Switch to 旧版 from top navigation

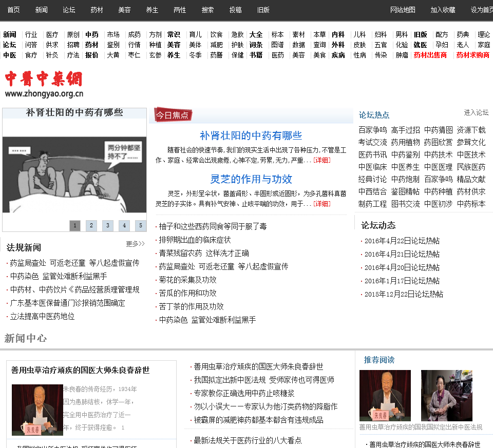(x=263, y=10)
